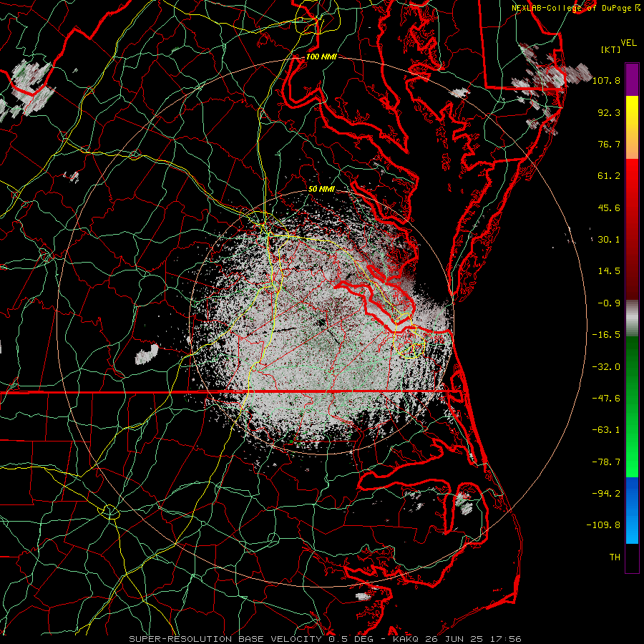Click the TH label on the legend
Screen dimensions: 644x644
pyautogui.click(x=615, y=557)
